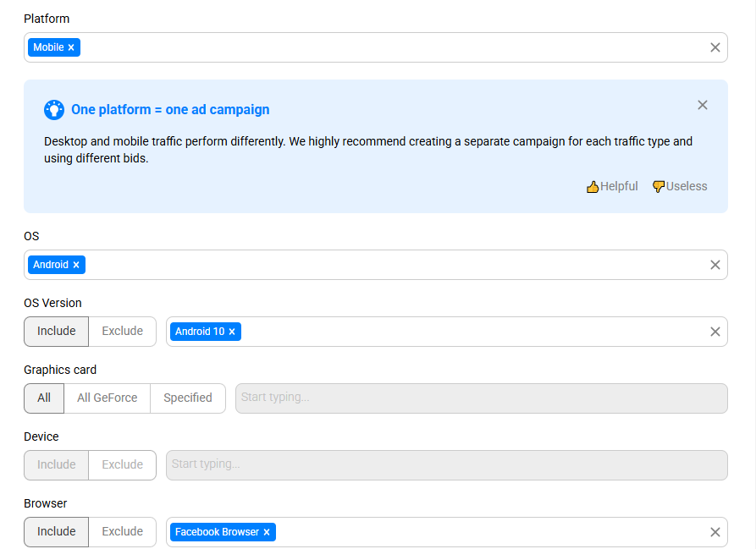This screenshot has width=756, height=549.
Task: Clear all Browser field selections
Action: [x=715, y=532]
